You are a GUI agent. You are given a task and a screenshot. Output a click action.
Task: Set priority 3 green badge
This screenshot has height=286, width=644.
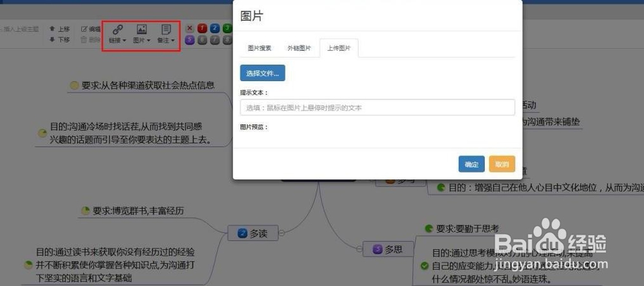[x=227, y=28]
